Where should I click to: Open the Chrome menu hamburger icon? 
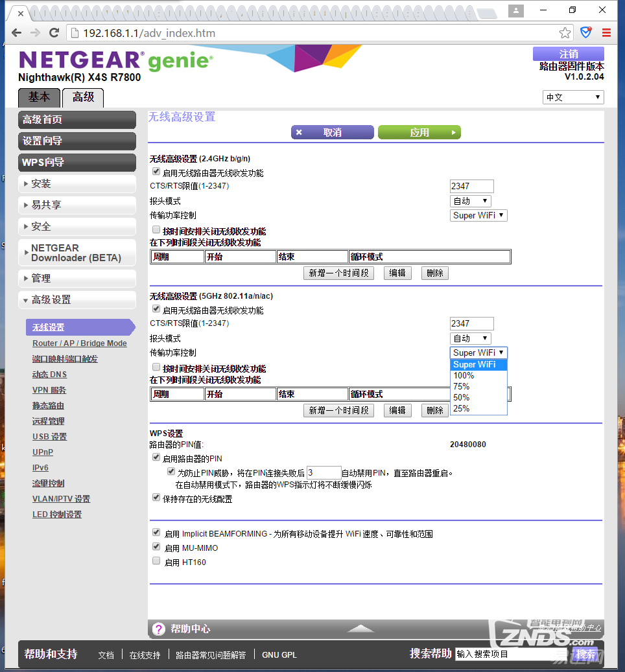(607, 33)
